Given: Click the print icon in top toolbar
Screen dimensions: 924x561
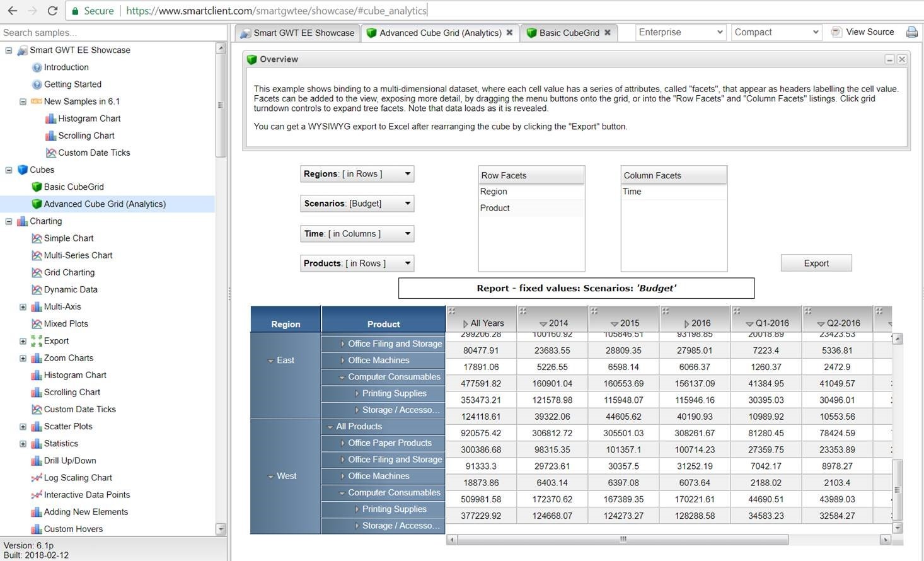Looking at the screenshot, I should (911, 32).
